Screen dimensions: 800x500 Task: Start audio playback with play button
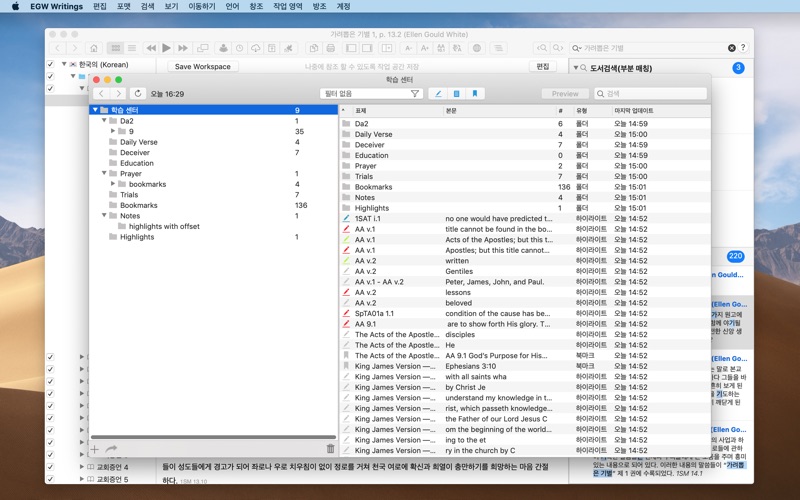166,48
